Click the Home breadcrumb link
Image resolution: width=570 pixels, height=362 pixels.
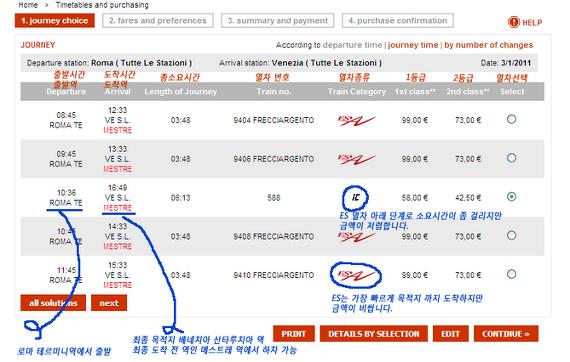click(28, 5)
